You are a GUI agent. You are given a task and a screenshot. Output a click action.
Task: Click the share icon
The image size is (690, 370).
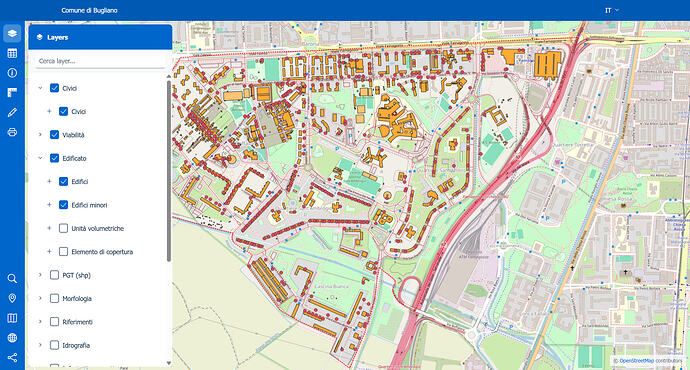pos(12,358)
